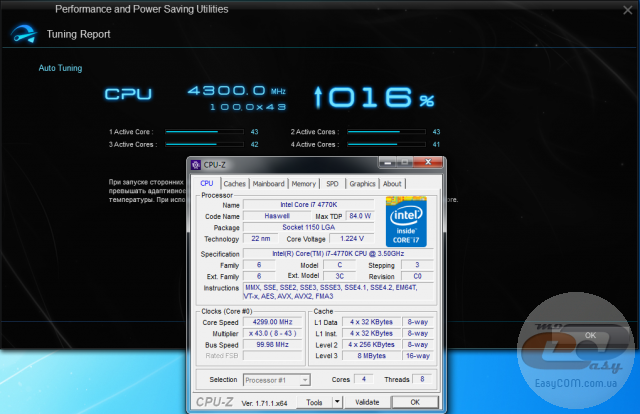Open the Memory tab
Screen dimensions: 640x414
304,184
